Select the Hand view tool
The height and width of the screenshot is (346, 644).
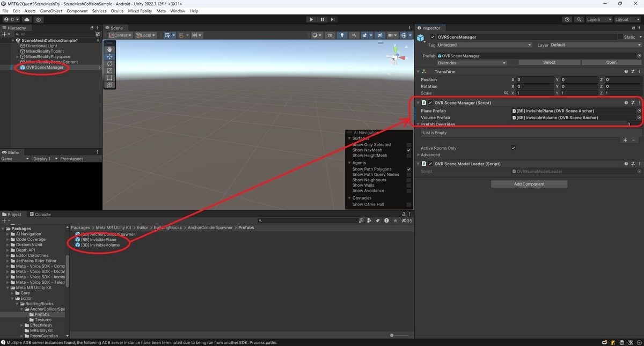coord(109,49)
